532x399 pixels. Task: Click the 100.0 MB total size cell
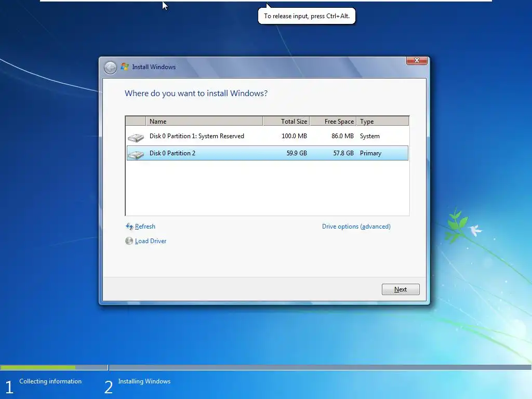[x=294, y=136]
